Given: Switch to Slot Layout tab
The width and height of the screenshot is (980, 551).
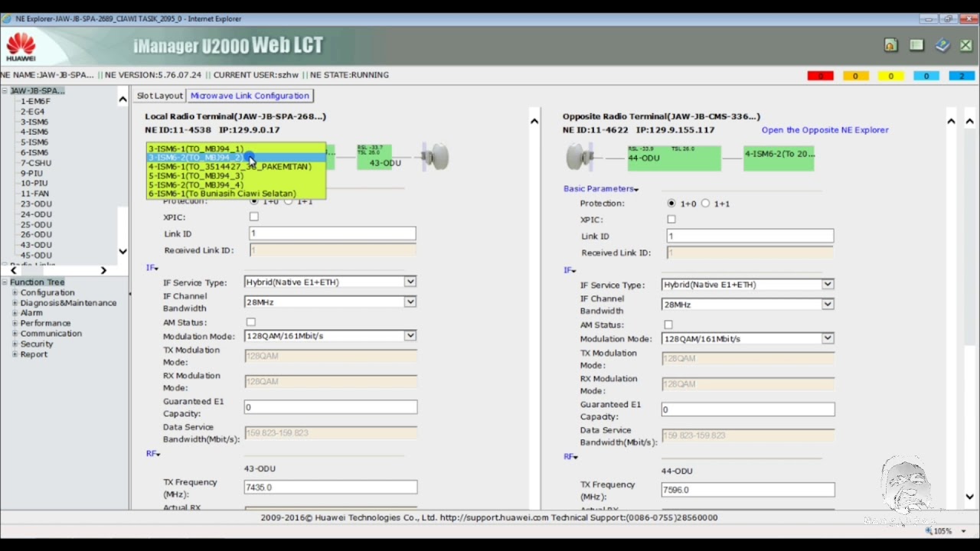Looking at the screenshot, I should click(x=160, y=96).
